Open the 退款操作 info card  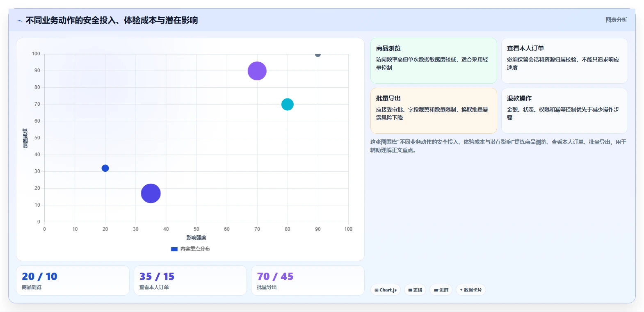pyautogui.click(x=564, y=111)
